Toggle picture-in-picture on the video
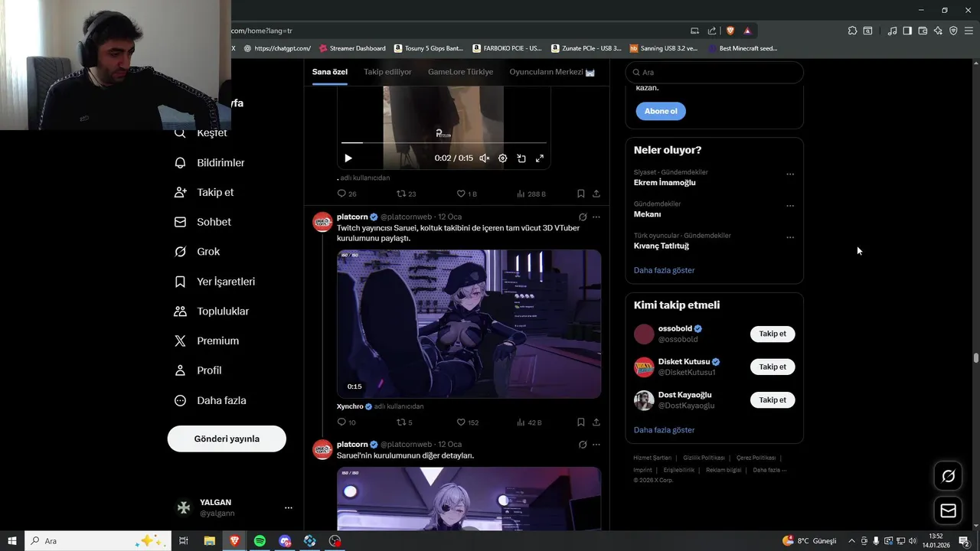 pos(521,158)
